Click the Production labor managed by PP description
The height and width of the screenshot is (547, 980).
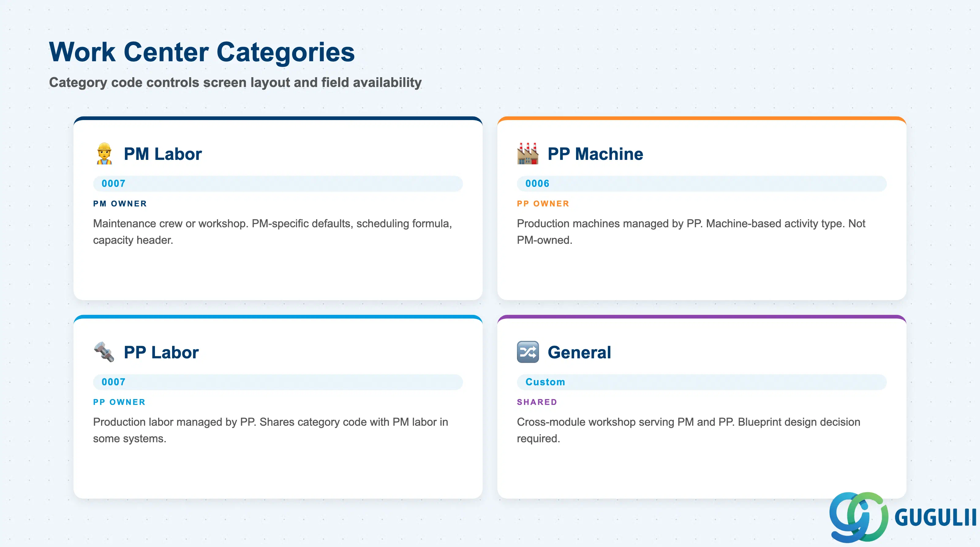(x=270, y=430)
